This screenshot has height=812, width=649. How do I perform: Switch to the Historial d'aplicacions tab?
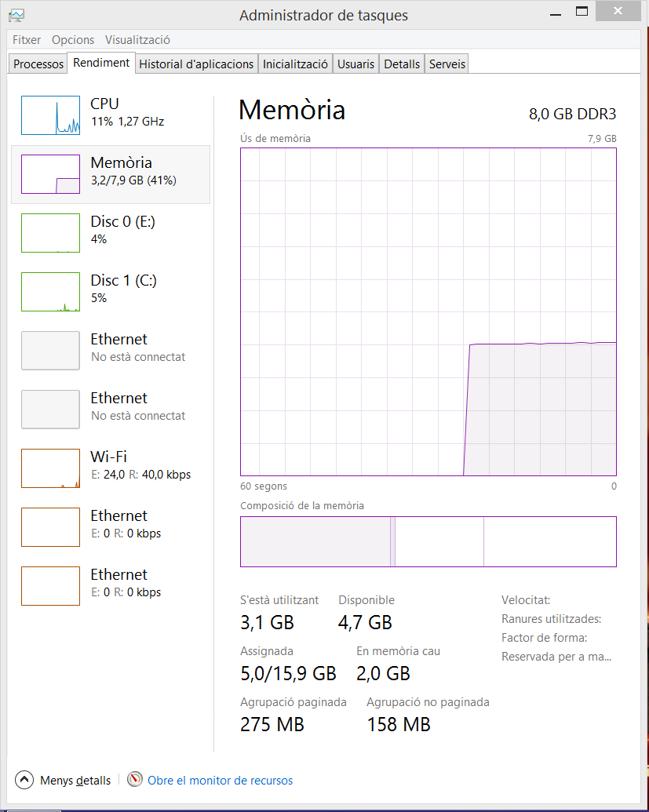coord(196,64)
